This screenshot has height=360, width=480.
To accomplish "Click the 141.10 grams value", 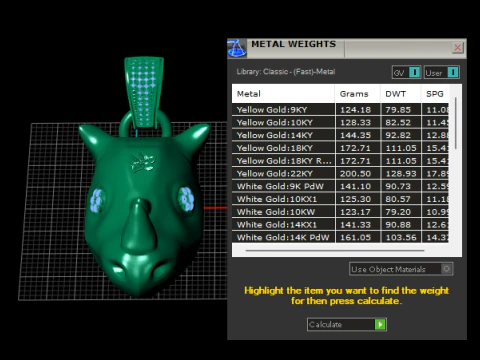I will 355,186.
